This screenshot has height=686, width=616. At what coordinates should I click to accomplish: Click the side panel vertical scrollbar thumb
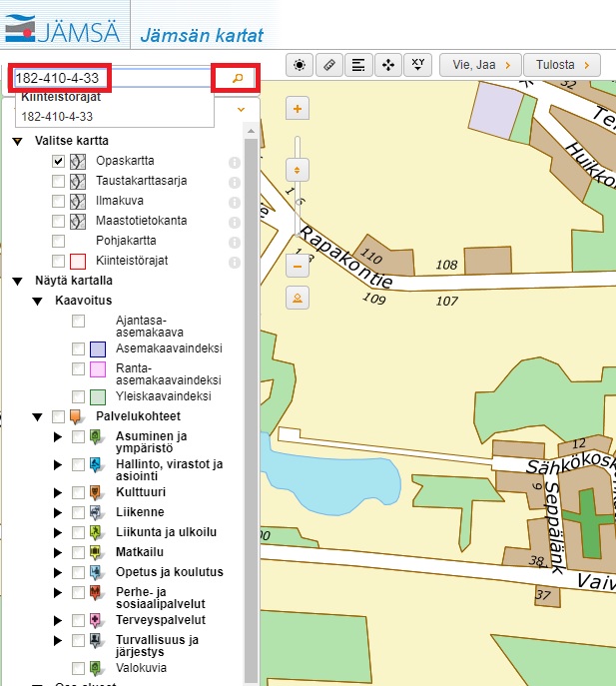click(252, 409)
